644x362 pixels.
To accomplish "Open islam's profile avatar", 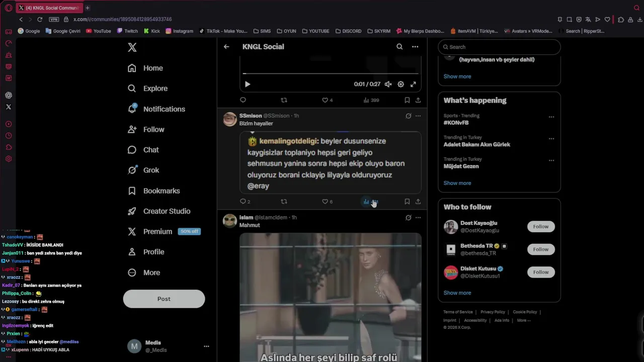I will point(230,221).
